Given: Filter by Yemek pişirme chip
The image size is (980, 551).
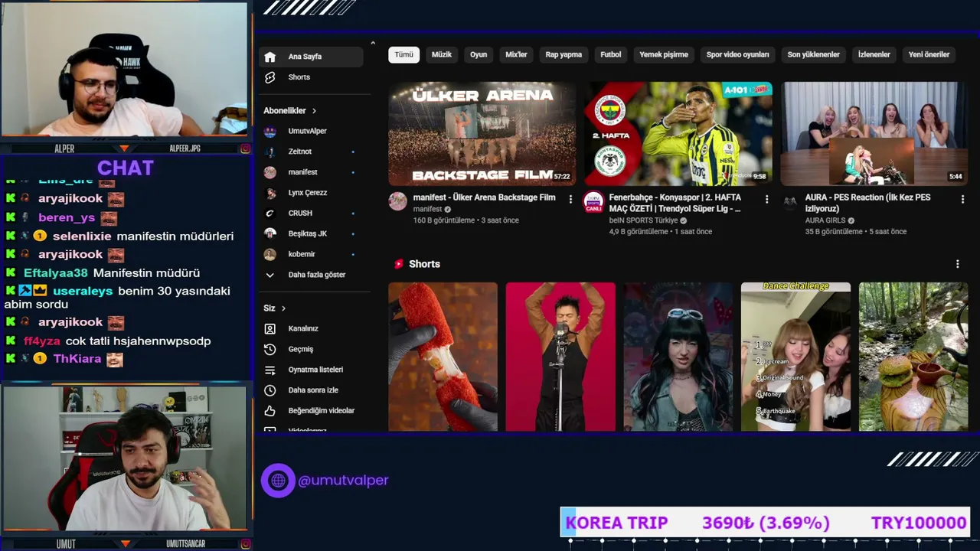Looking at the screenshot, I should [x=664, y=54].
